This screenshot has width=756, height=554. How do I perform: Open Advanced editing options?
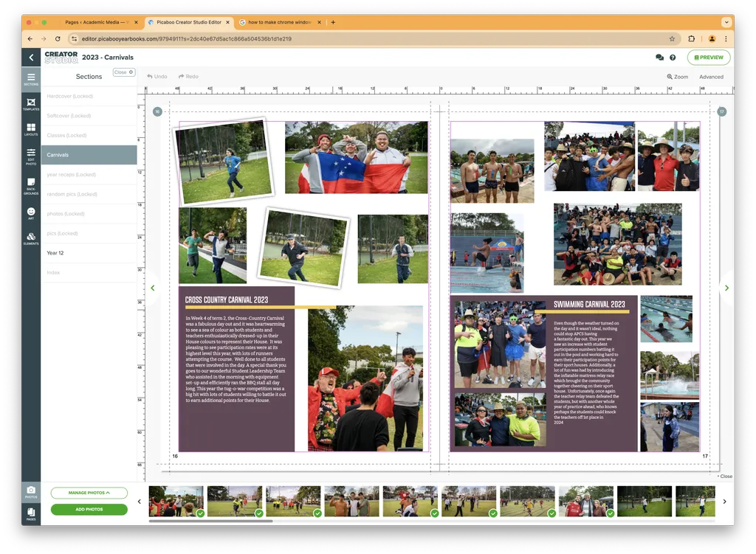711,77
